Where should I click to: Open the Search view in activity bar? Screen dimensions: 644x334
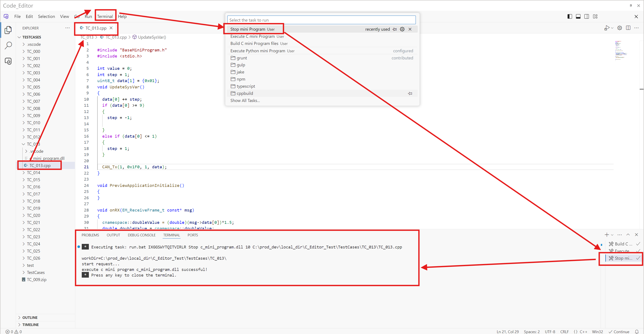tap(8, 46)
